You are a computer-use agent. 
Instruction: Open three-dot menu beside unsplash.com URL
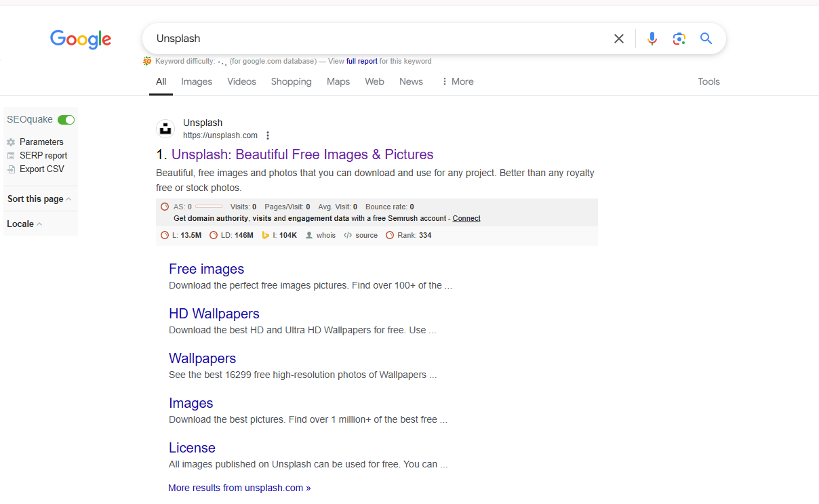tap(268, 135)
